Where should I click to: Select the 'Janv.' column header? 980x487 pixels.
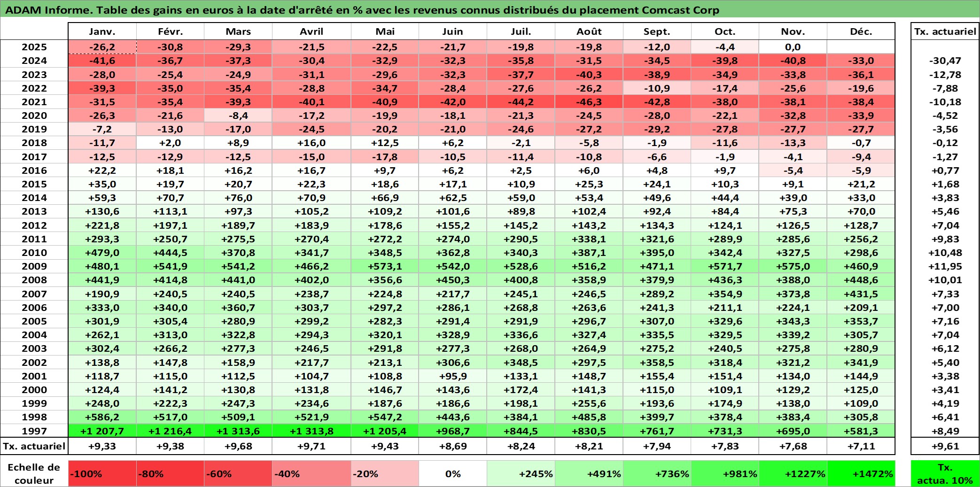[x=102, y=31]
